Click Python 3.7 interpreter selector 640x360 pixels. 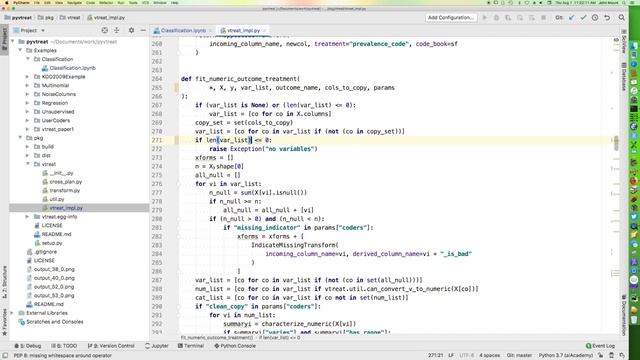pyautogui.click(x=565, y=356)
